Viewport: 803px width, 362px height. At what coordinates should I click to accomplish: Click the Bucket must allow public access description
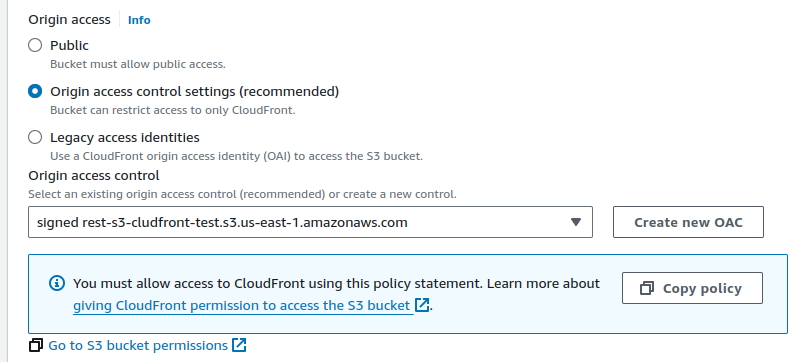138,65
